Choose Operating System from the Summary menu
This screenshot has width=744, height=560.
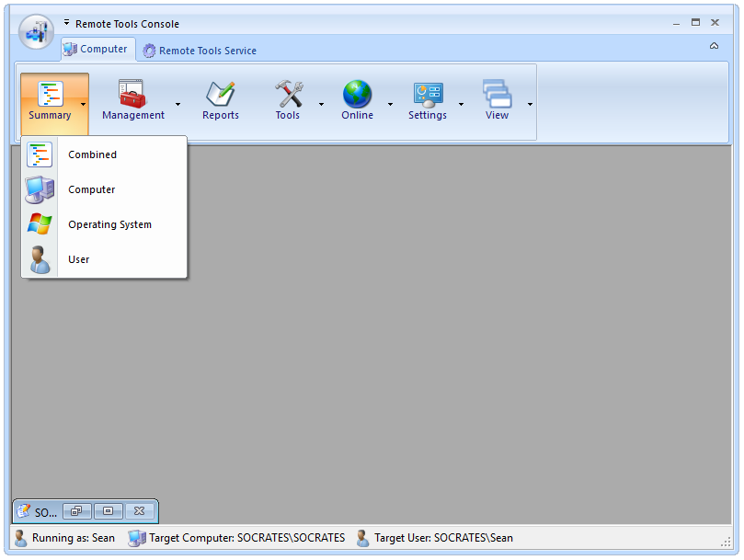click(x=105, y=224)
